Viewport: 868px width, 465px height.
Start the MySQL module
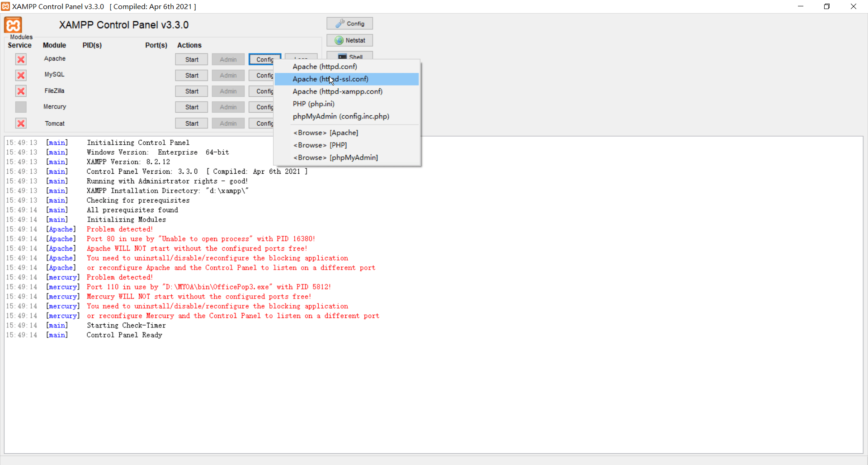pyautogui.click(x=192, y=75)
